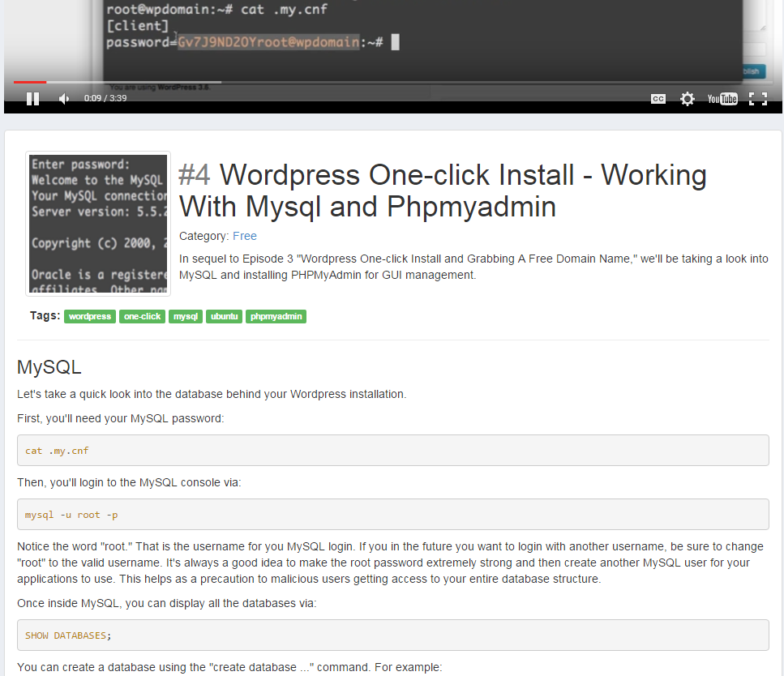784x676 pixels.
Task: Open the Free category link
Action: [x=245, y=236]
